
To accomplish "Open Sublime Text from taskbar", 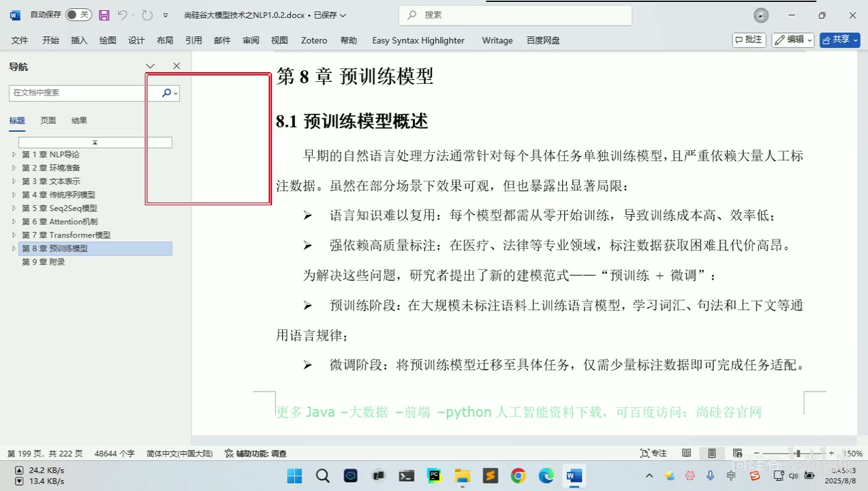I will [x=490, y=475].
